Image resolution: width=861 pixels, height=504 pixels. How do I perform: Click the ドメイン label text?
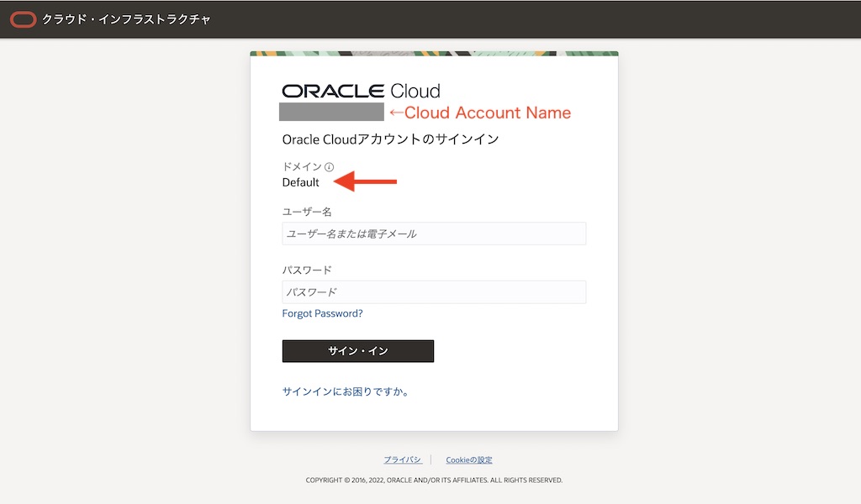pos(302,167)
